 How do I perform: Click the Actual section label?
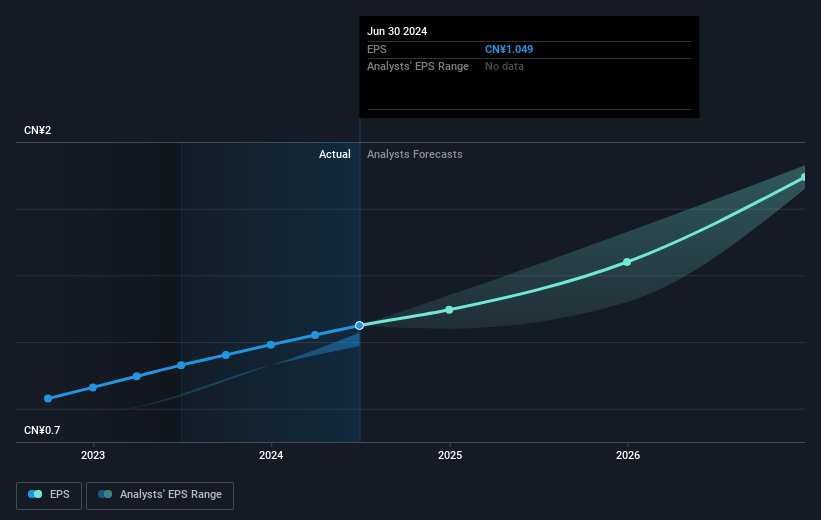(x=335, y=154)
